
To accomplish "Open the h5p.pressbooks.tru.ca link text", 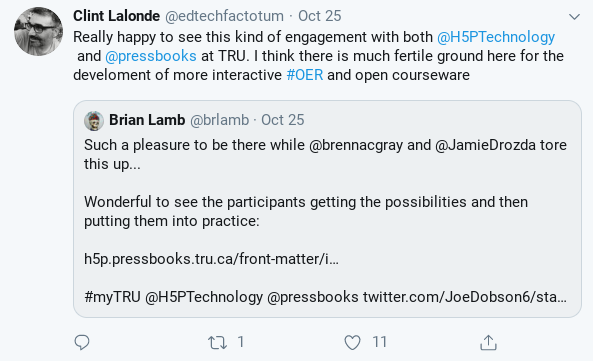I will (x=211, y=259).
